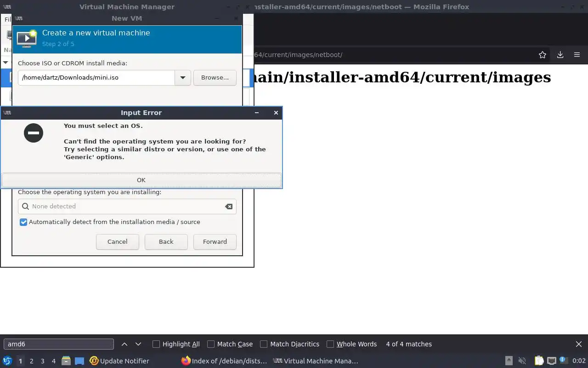Clear the OS search field with backspace icon
588x368 pixels.
click(228, 207)
